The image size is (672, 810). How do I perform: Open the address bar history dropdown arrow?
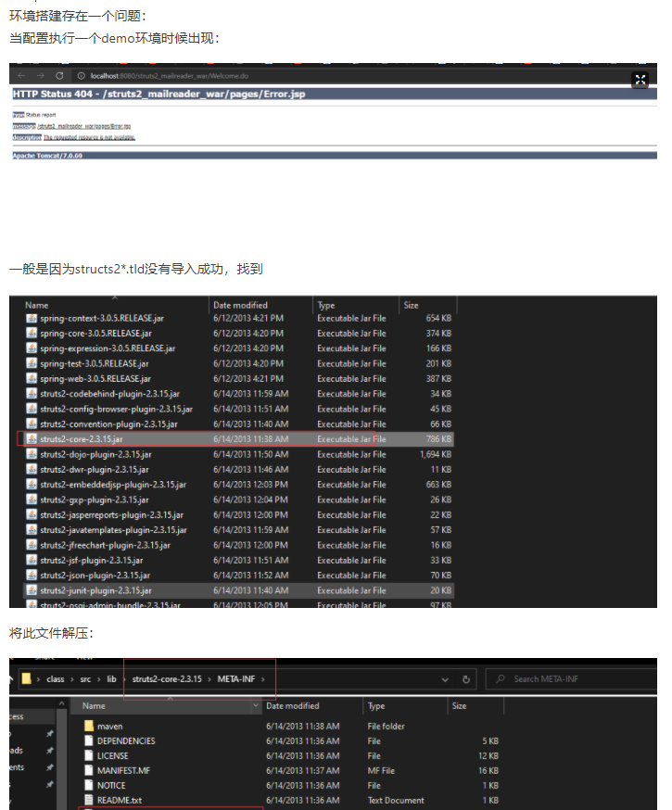pos(445,680)
